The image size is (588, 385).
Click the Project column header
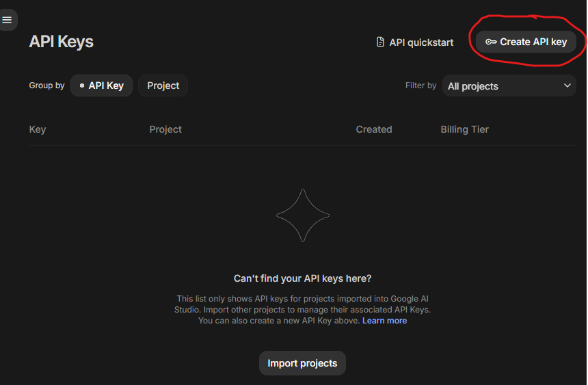[165, 129]
